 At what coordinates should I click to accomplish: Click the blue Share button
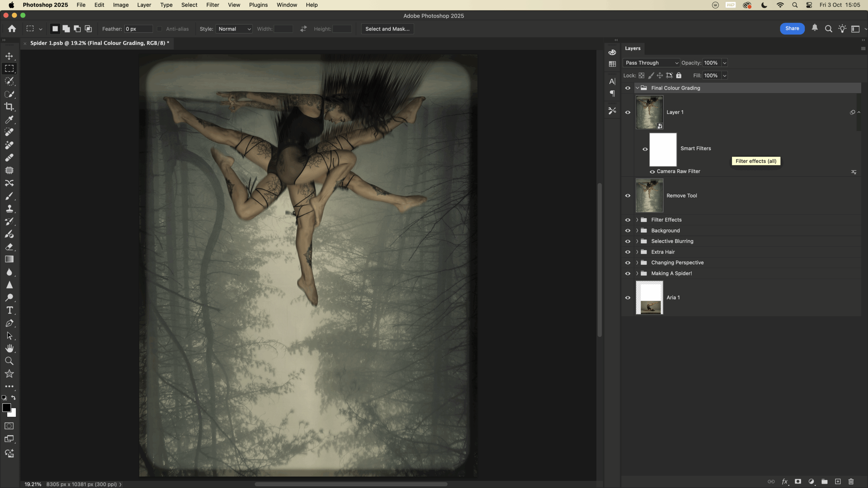click(792, 28)
